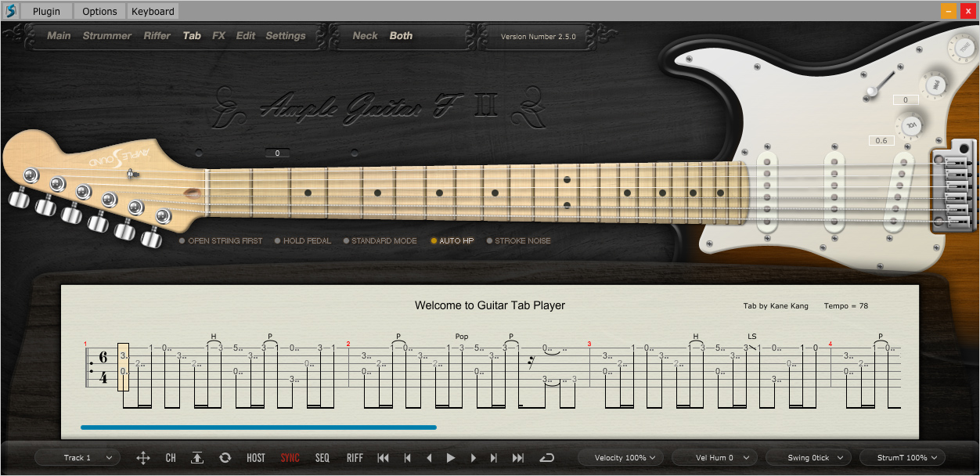Open the Keyboard menu
This screenshot has width=980, height=476.
tap(153, 11)
